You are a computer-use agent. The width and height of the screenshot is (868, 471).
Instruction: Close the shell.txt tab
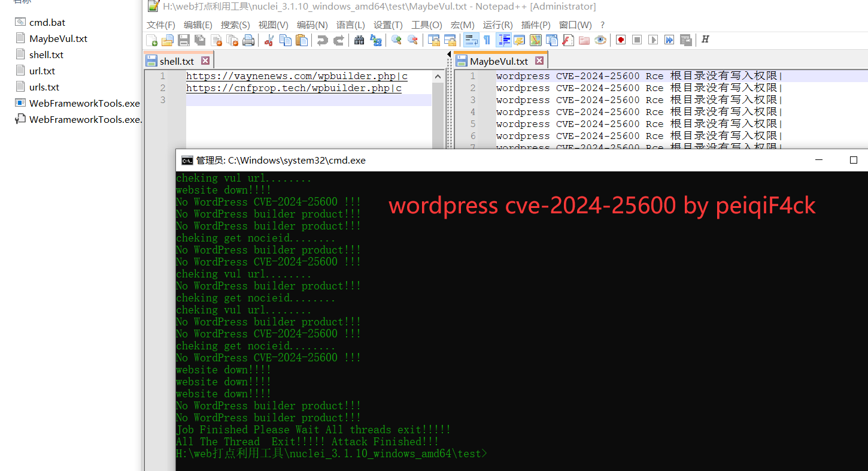point(205,61)
